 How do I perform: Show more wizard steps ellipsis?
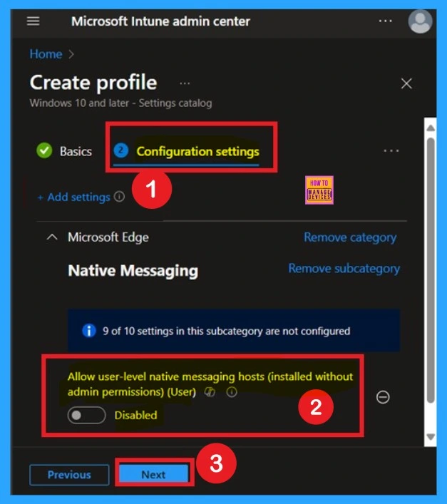coord(391,150)
